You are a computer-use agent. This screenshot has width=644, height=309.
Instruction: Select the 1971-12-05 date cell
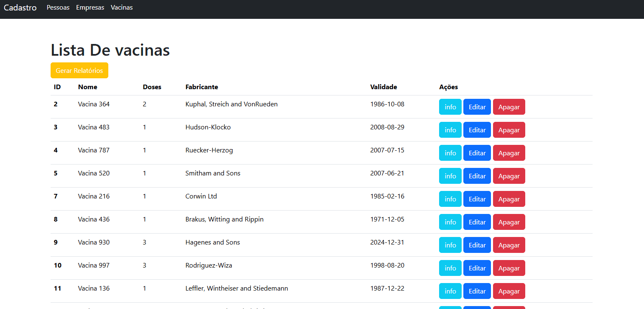coord(387,219)
